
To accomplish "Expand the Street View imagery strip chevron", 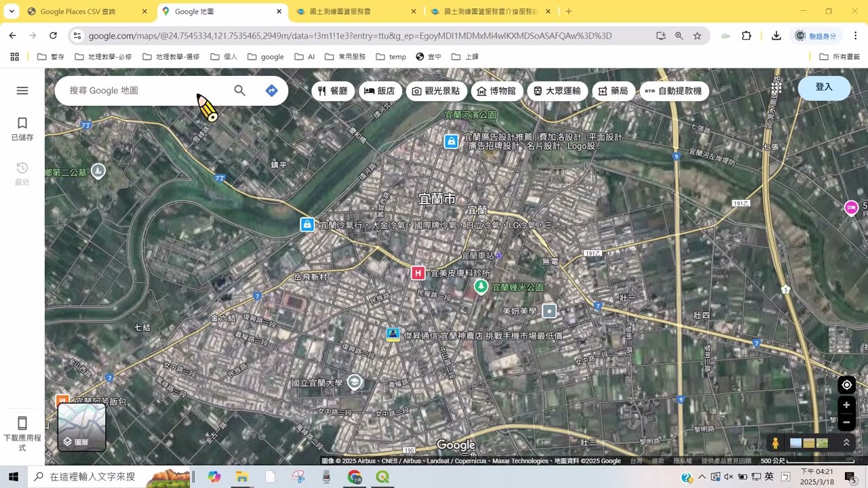I will pos(846,443).
